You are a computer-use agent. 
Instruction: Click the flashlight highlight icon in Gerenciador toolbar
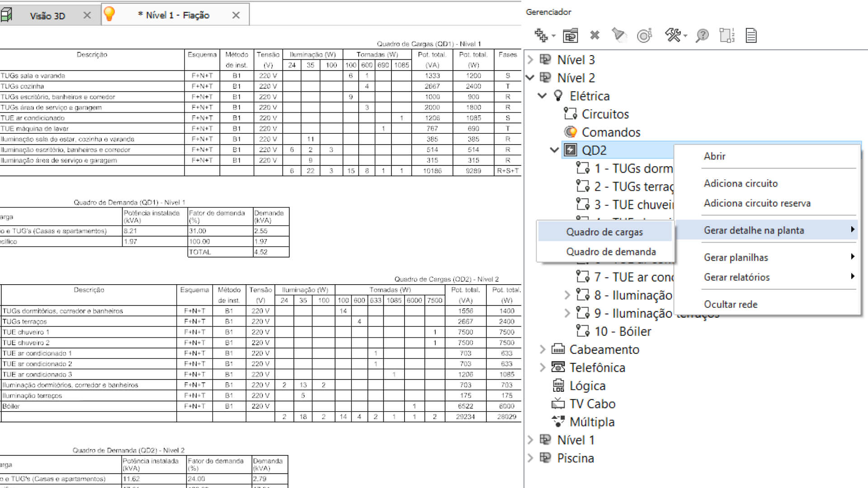pos(618,35)
